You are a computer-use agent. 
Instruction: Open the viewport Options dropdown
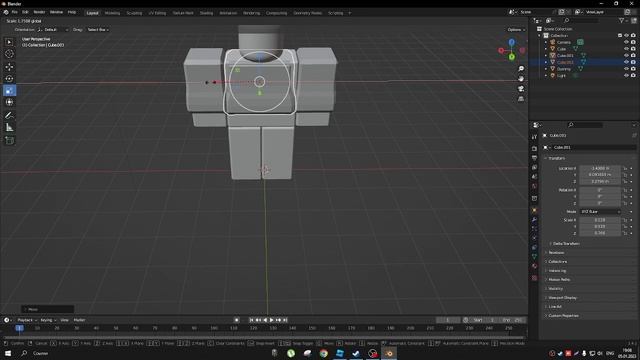[516, 30]
